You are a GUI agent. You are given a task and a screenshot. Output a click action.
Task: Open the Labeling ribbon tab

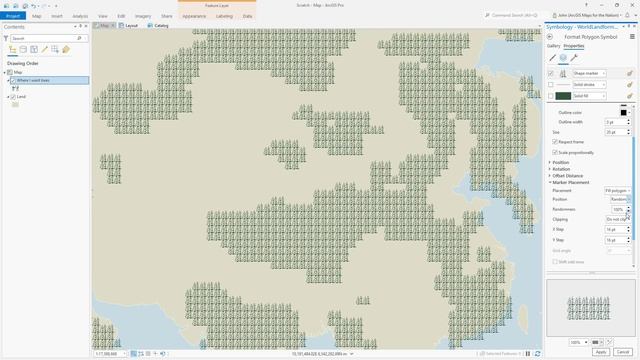coord(224,16)
